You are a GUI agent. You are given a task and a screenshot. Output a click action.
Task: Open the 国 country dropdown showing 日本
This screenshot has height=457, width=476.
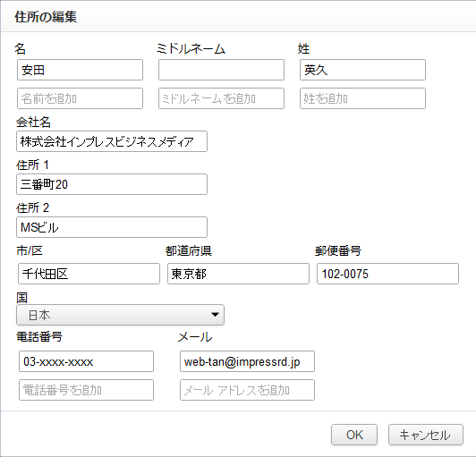tap(120, 315)
